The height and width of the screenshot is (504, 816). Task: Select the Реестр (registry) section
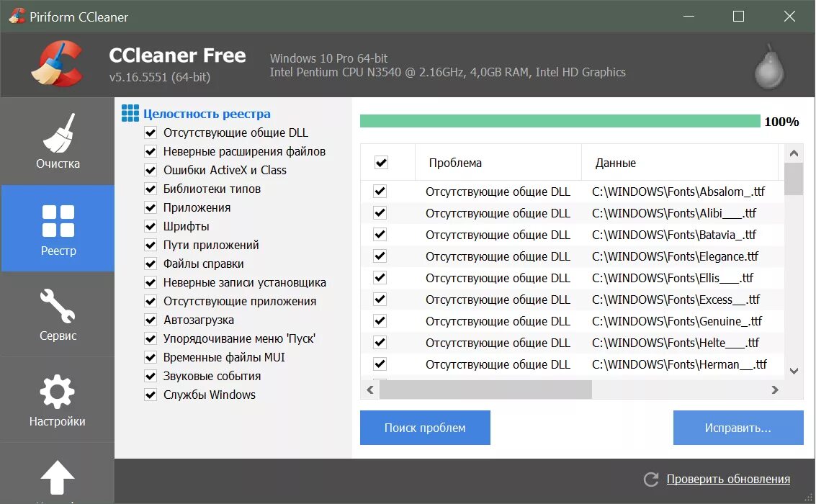coord(58,228)
